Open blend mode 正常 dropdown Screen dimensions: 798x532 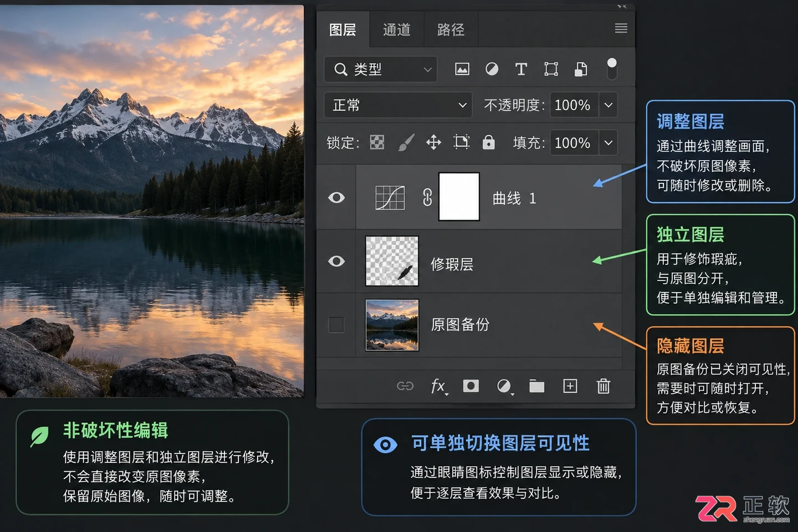click(x=398, y=105)
